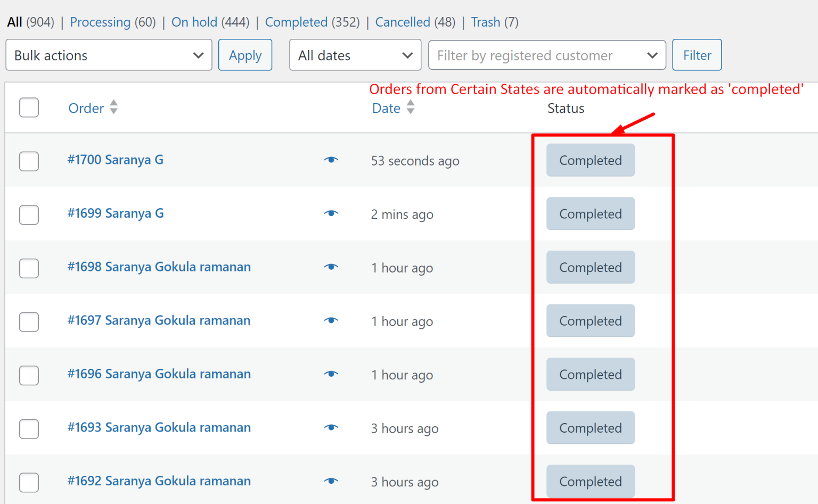The width and height of the screenshot is (818, 504).
Task: View the On hold orders list
Action: pos(194,22)
